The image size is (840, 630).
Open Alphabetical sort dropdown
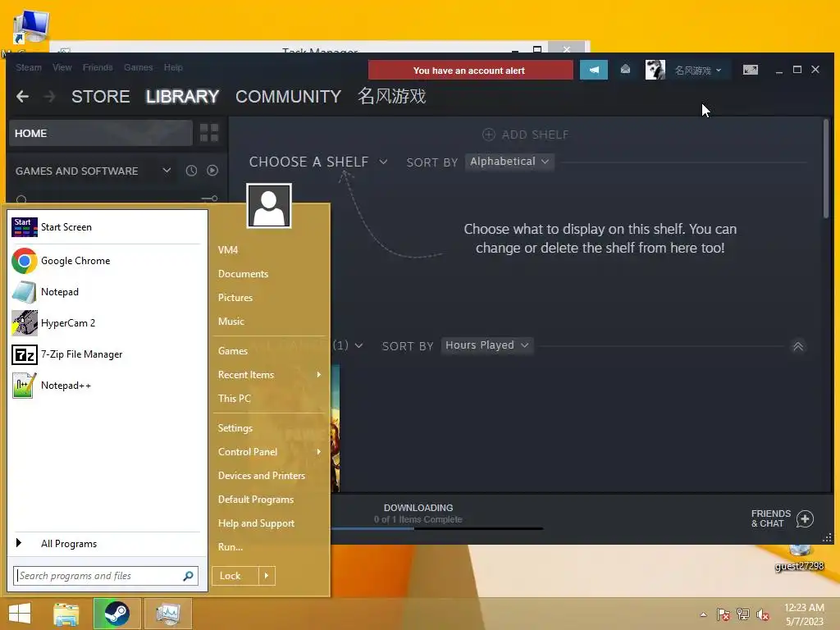point(509,162)
